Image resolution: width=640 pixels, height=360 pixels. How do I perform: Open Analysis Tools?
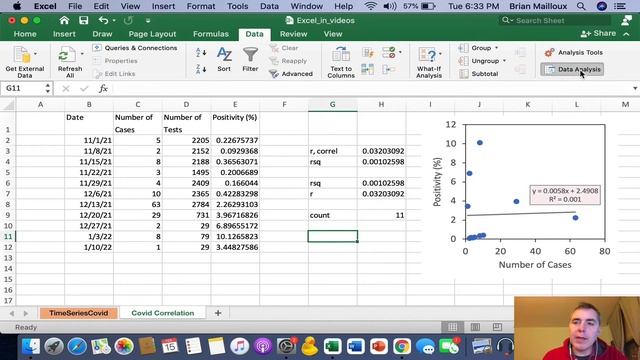pyautogui.click(x=573, y=52)
